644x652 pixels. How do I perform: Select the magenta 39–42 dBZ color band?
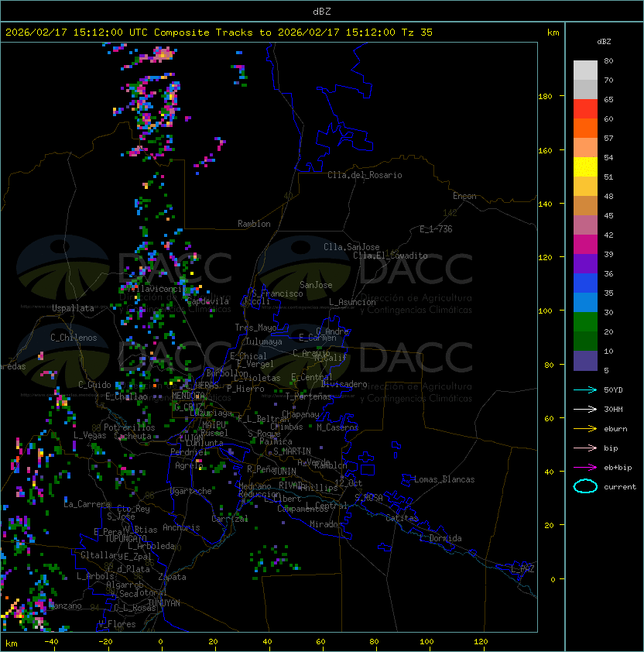[x=585, y=245]
